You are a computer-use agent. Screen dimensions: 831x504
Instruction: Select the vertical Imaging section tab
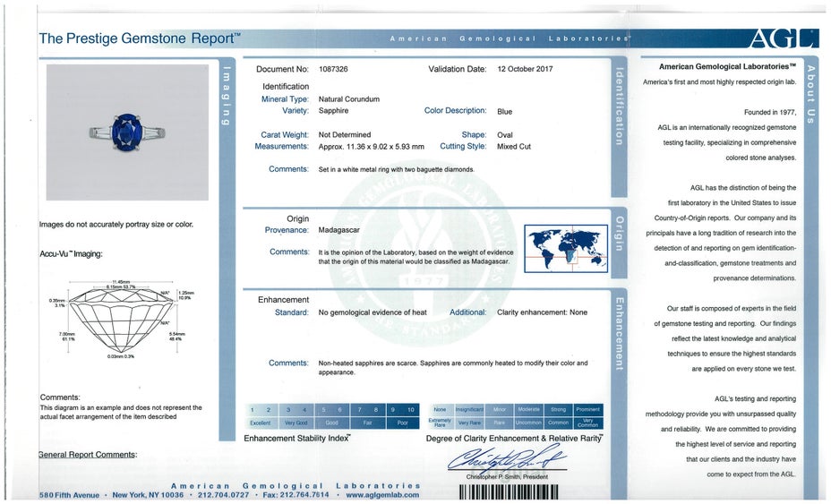point(227,97)
